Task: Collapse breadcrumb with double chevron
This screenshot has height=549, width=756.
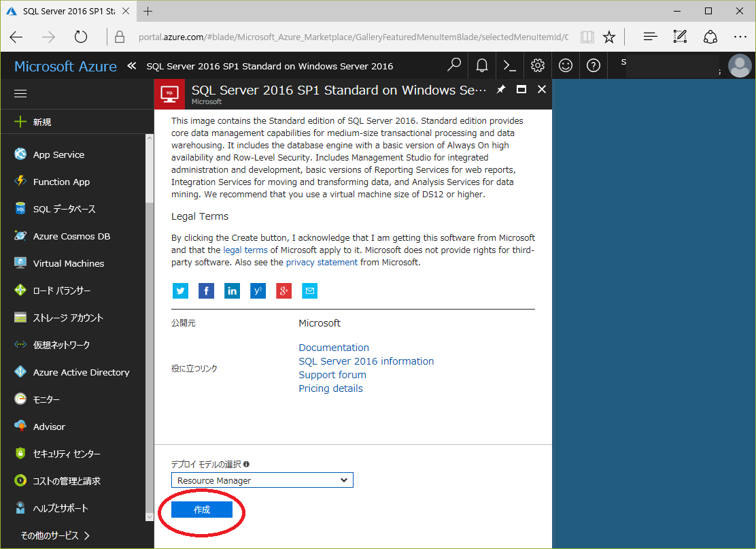Action: pos(132,65)
